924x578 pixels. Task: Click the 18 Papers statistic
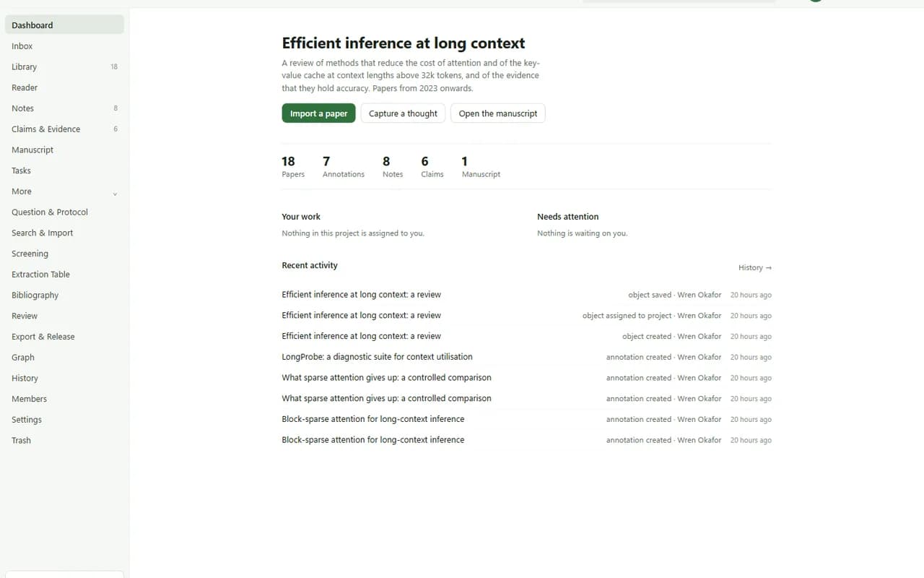293,166
